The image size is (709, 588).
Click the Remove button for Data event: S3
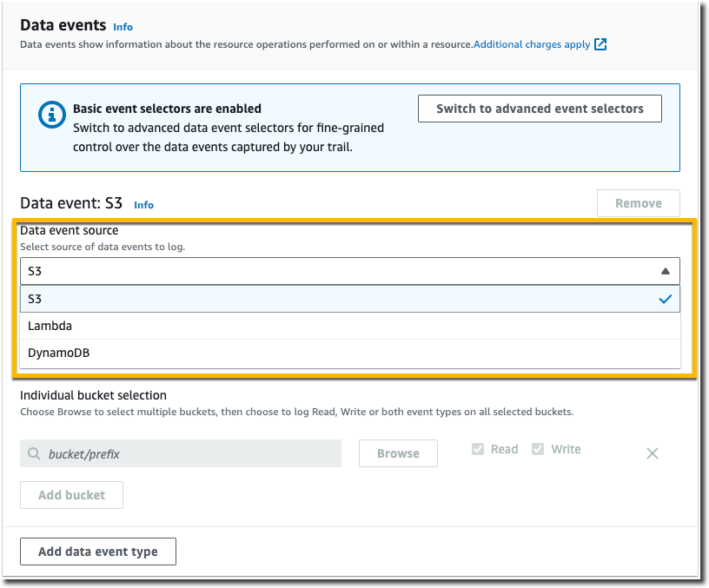tap(638, 202)
